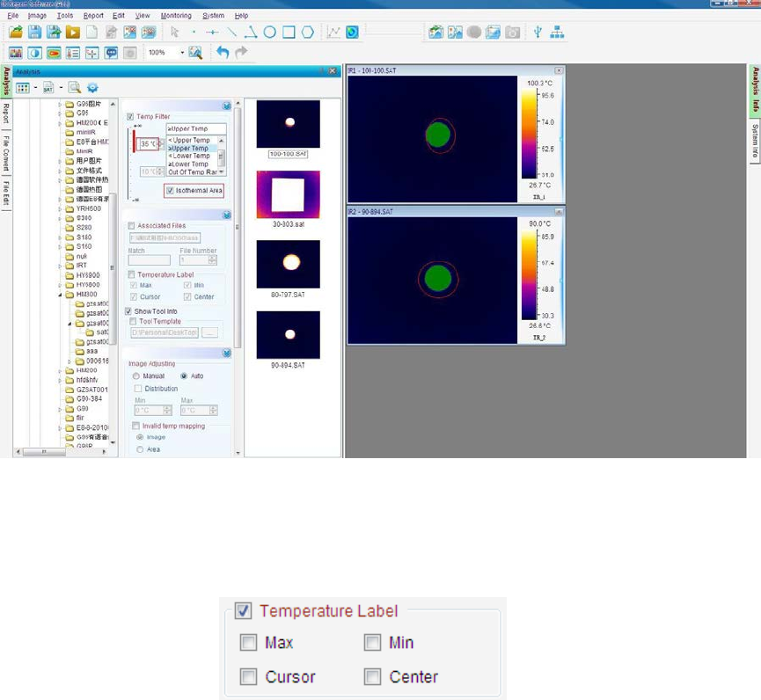
Task: Open a file with the folder icon
Action: tap(16, 33)
